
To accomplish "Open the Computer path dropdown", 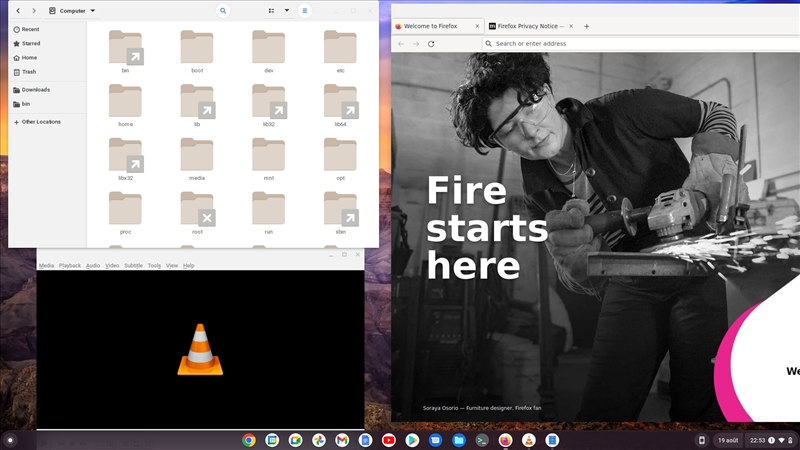I will pyautogui.click(x=73, y=11).
